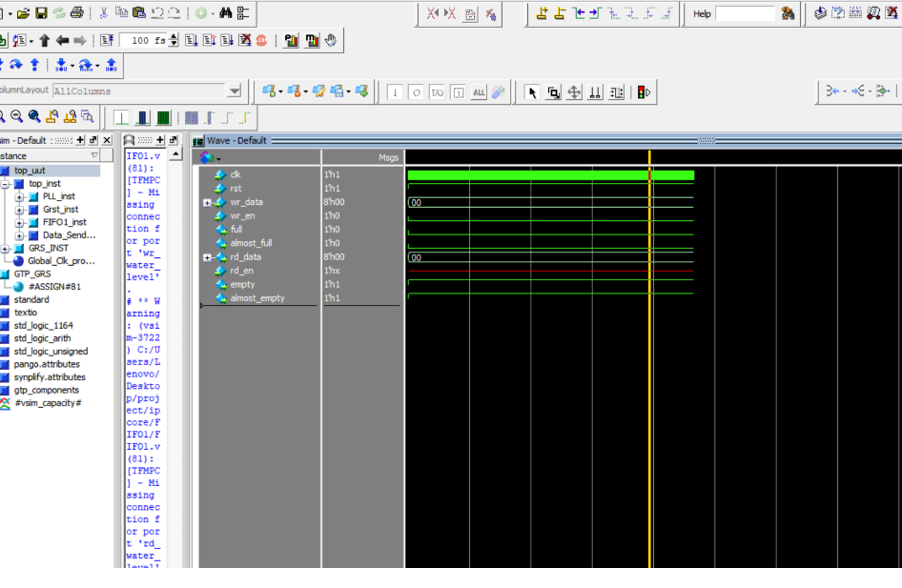Click the Find Next Transition green arrow icon
Viewport: 902px width, 588px height.
coord(595,13)
